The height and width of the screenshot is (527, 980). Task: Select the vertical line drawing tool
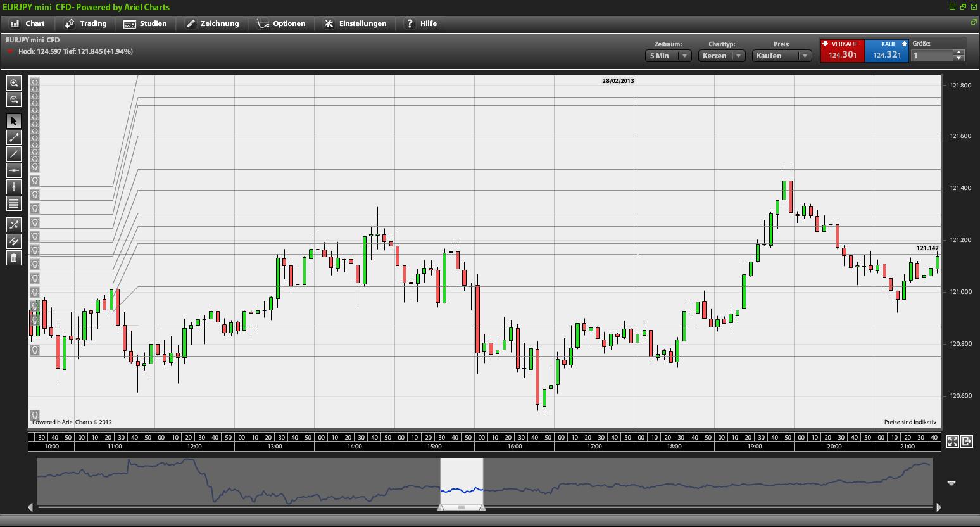click(14, 187)
